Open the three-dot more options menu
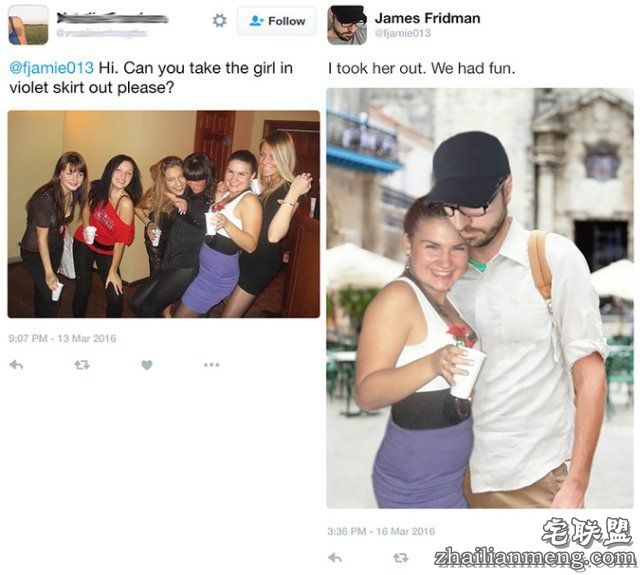The image size is (640, 575). coord(211,364)
